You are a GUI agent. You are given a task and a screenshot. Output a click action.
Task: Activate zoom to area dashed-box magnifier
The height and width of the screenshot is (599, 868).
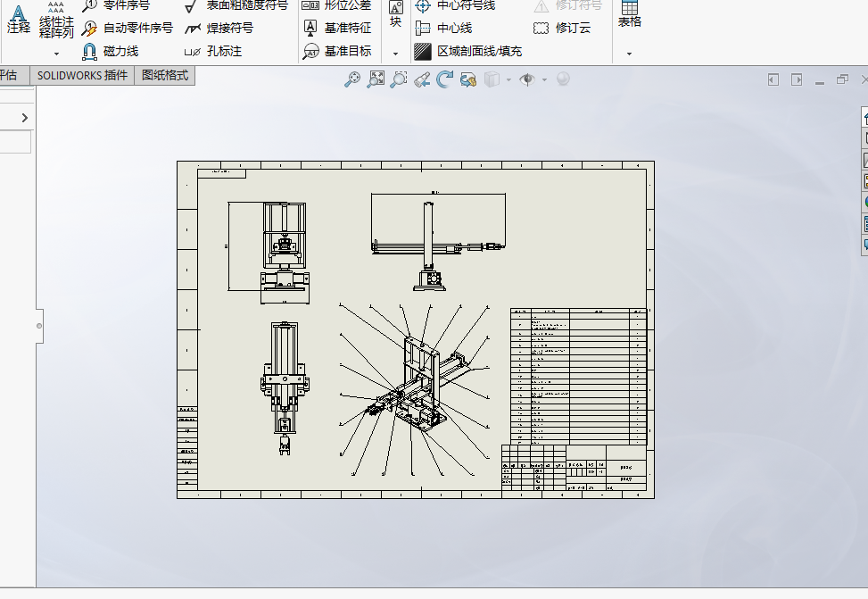[399, 79]
